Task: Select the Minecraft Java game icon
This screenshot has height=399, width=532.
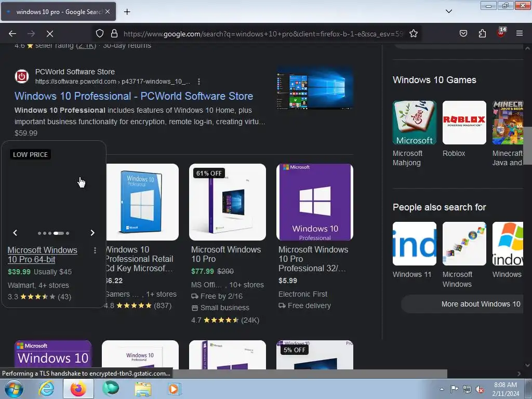Action: [508, 123]
